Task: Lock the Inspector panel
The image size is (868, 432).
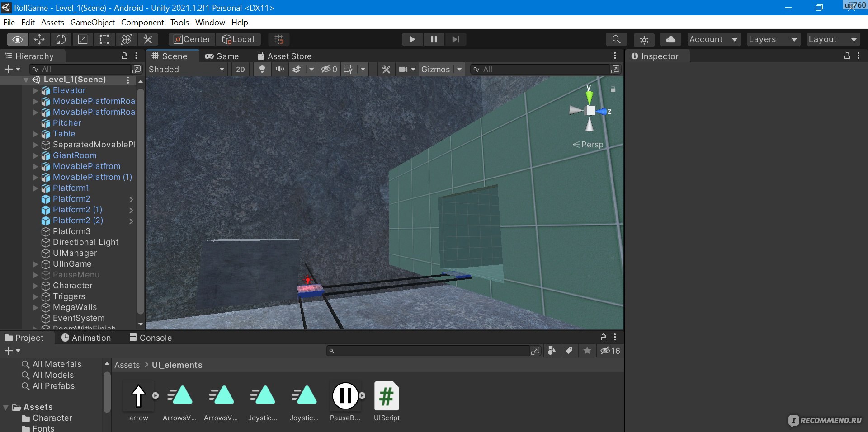Action: click(847, 56)
